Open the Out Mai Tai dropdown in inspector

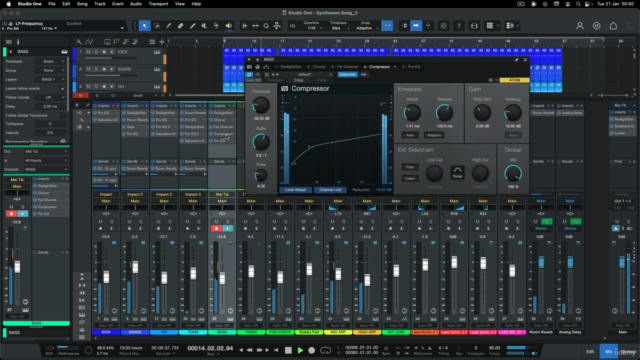(x=46, y=151)
